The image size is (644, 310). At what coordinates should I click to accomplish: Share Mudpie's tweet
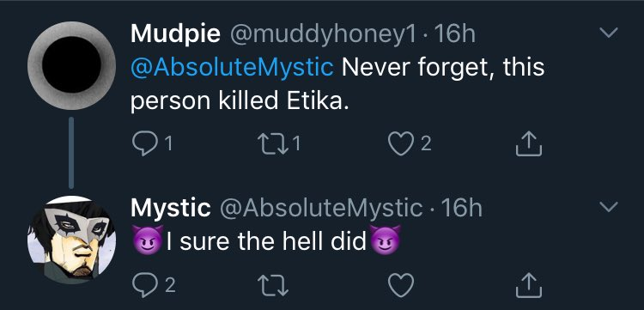529,143
